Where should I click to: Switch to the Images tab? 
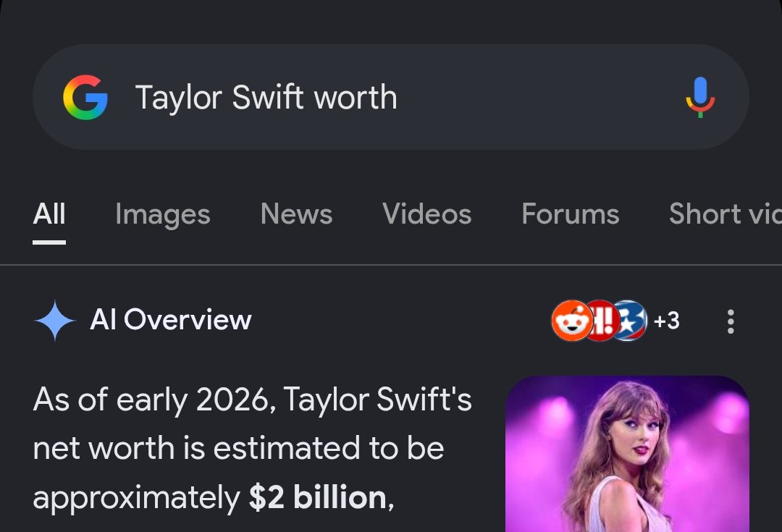[163, 214]
